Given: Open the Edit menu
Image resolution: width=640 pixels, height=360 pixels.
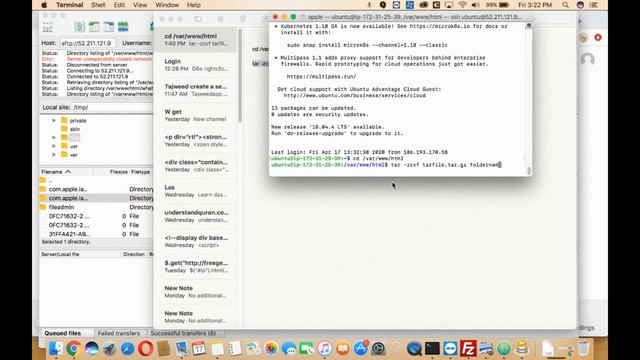Looking at the screenshot, I should click(x=119, y=5).
